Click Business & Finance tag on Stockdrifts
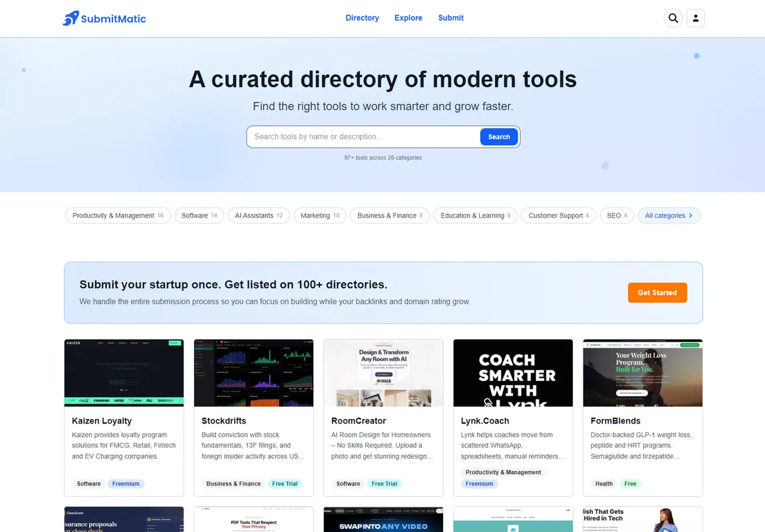 click(x=233, y=483)
